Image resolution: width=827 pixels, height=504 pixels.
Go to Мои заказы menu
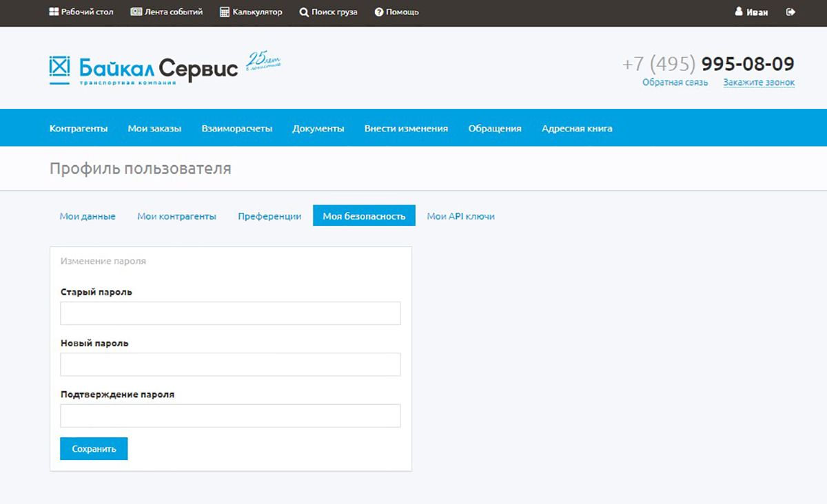(154, 128)
